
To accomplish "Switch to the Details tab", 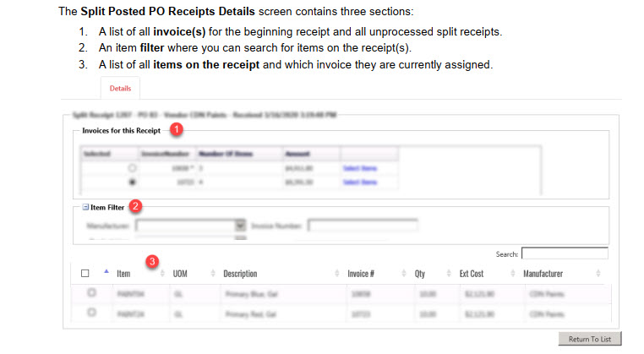I will click(x=120, y=88).
